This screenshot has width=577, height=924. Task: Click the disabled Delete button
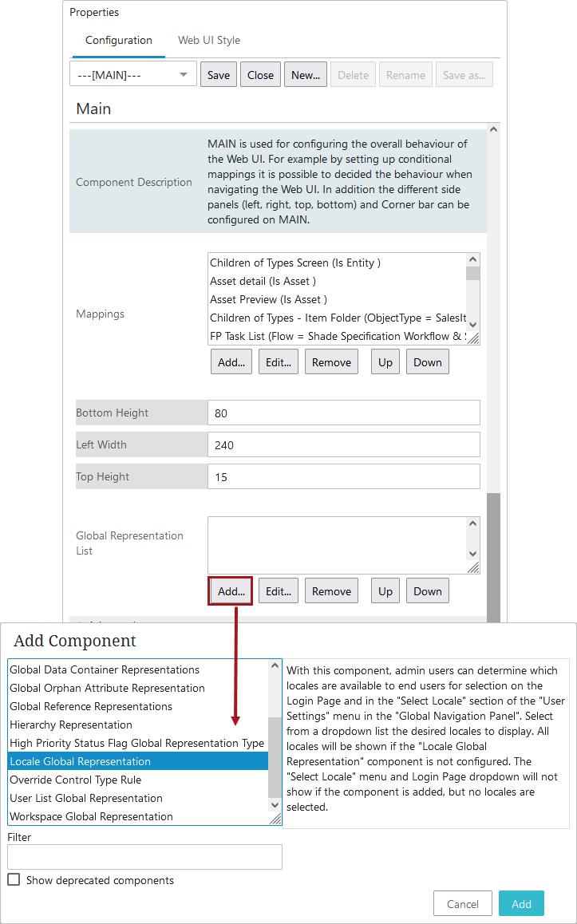pos(353,75)
